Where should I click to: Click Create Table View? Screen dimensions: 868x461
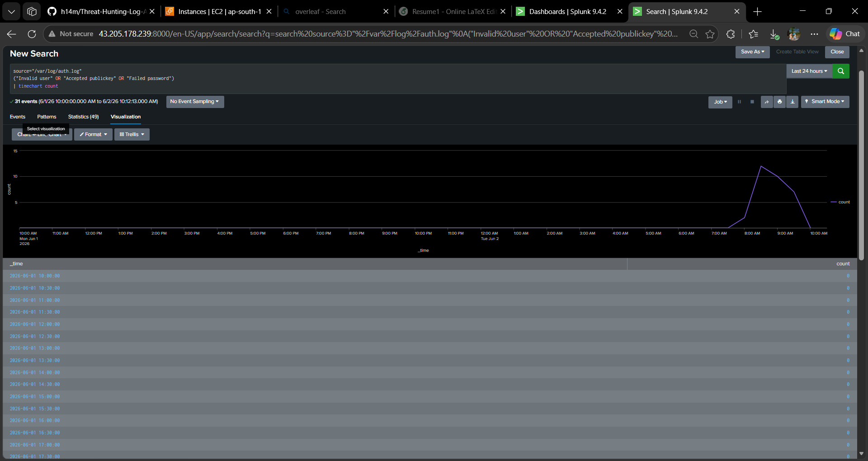(797, 52)
